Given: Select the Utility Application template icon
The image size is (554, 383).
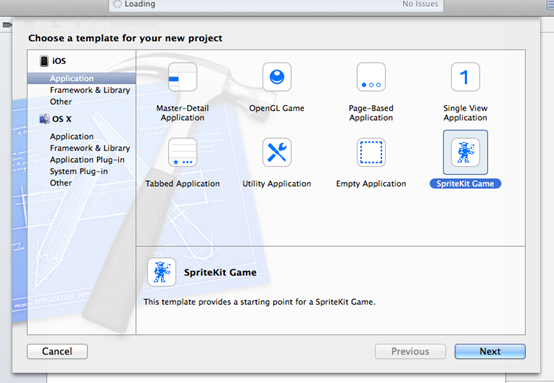Looking at the screenshot, I should click(x=277, y=152).
